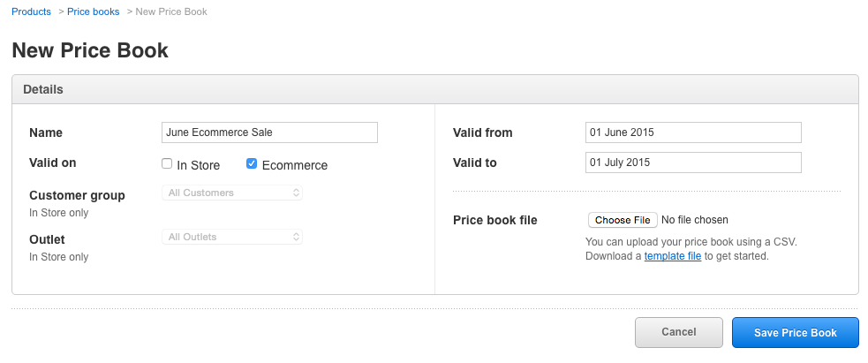Cancel creating the price book

(678, 333)
